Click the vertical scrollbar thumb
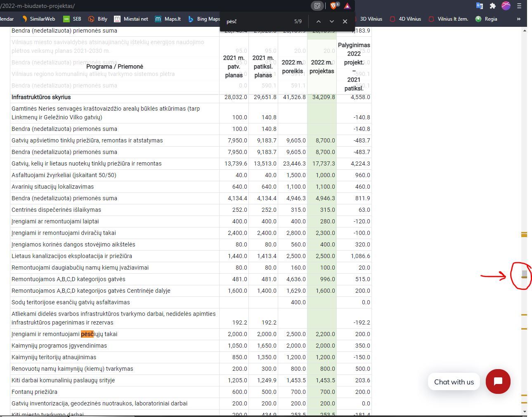The width and height of the screenshot is (532, 417). [524, 274]
